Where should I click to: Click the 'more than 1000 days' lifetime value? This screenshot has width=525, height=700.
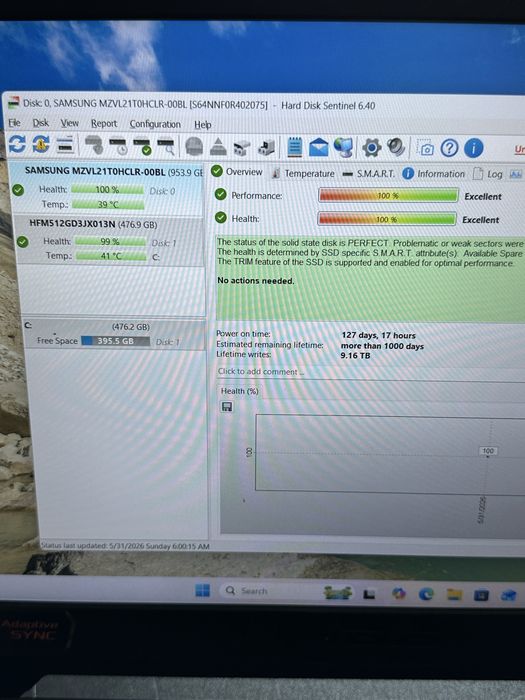[382, 346]
